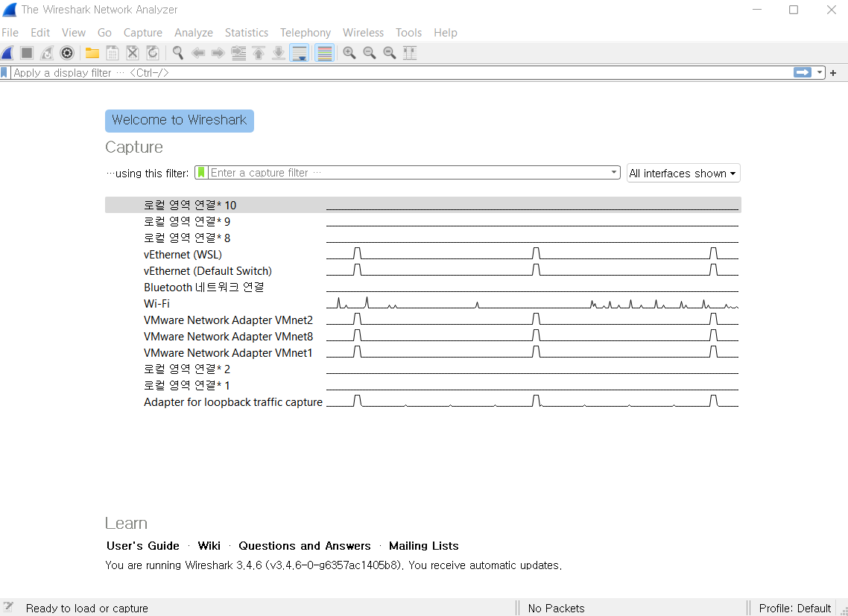Open the Edit menu

[x=40, y=33]
